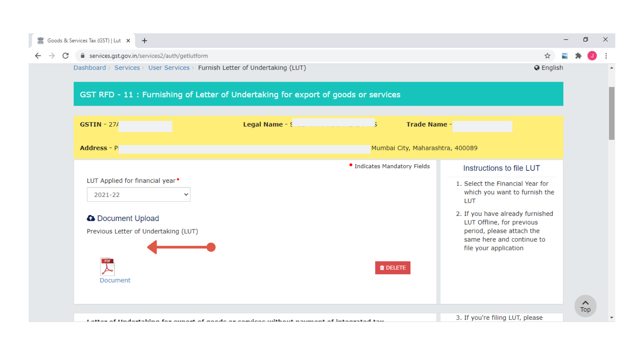This screenshot has width=644, height=362.
Task: Click the page vertical scrollbar thumb
Action: click(x=612, y=113)
